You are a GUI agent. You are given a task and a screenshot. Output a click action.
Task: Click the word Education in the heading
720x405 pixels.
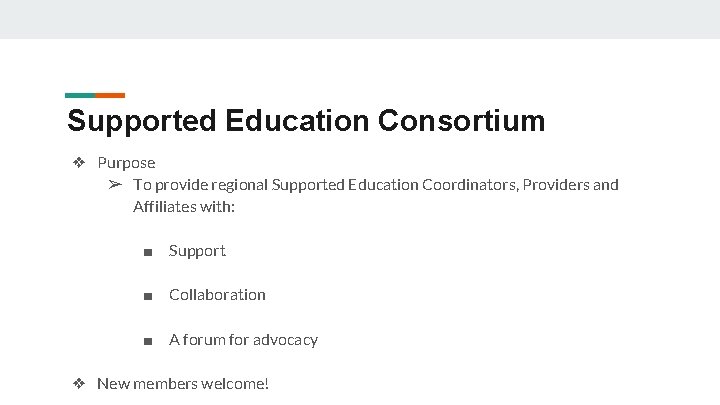click(297, 121)
